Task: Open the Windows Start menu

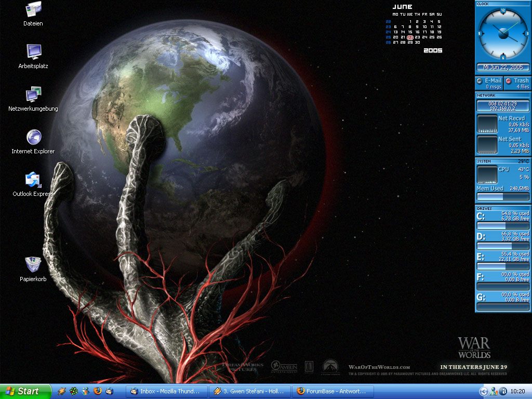Action: 25,391
